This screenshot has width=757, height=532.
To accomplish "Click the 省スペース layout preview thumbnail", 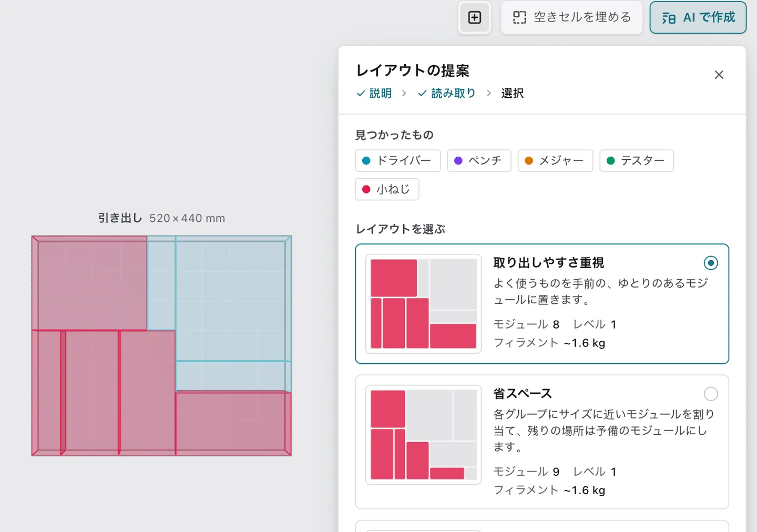I will pyautogui.click(x=424, y=435).
